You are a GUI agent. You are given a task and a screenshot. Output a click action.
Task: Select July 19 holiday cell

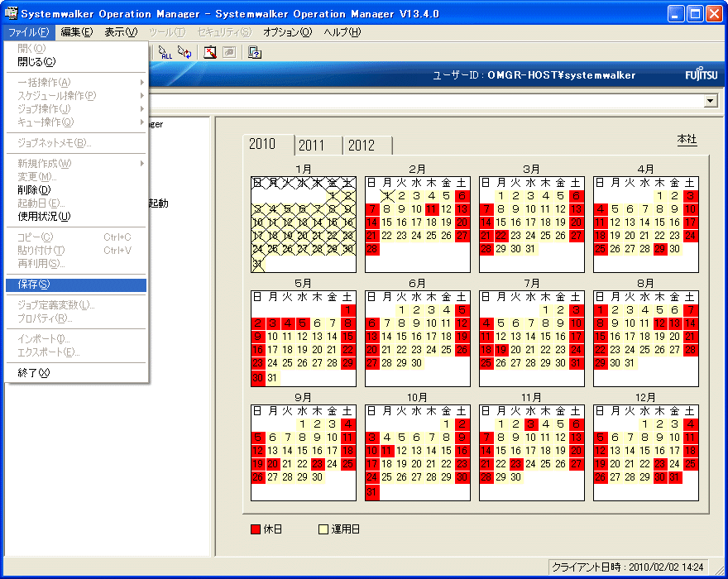tap(501, 350)
